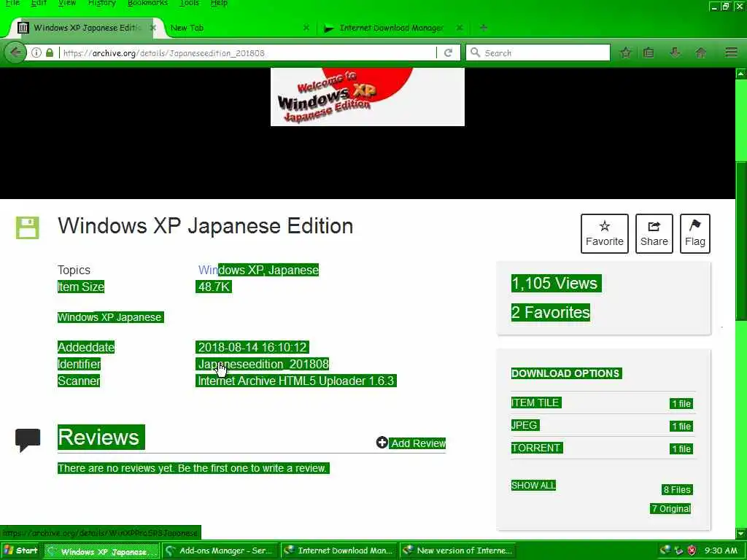Click the Welcome to Windows XP image

coord(368,97)
